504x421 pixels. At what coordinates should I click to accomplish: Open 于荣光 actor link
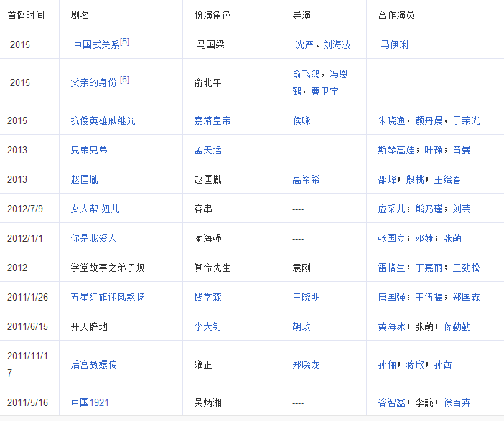pyautogui.click(x=467, y=120)
